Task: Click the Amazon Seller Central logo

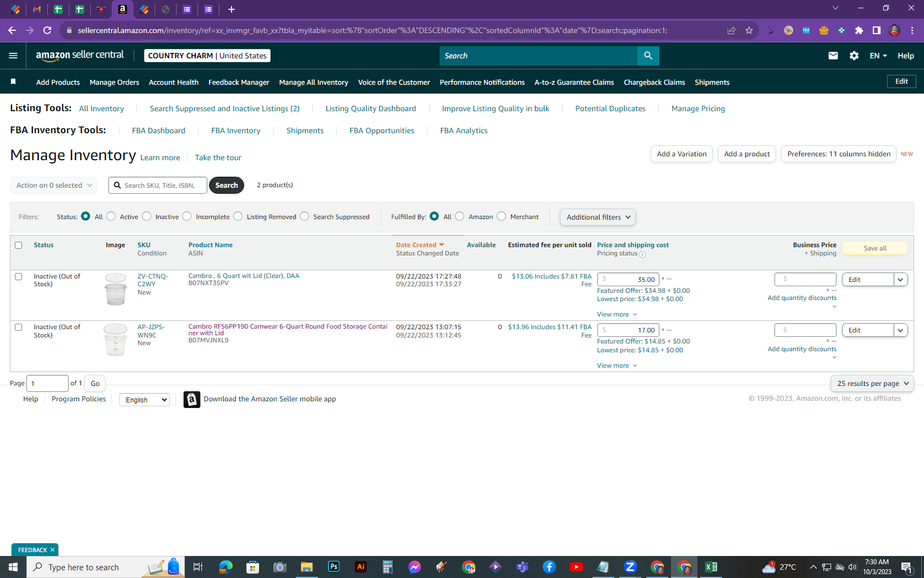Action: point(80,56)
